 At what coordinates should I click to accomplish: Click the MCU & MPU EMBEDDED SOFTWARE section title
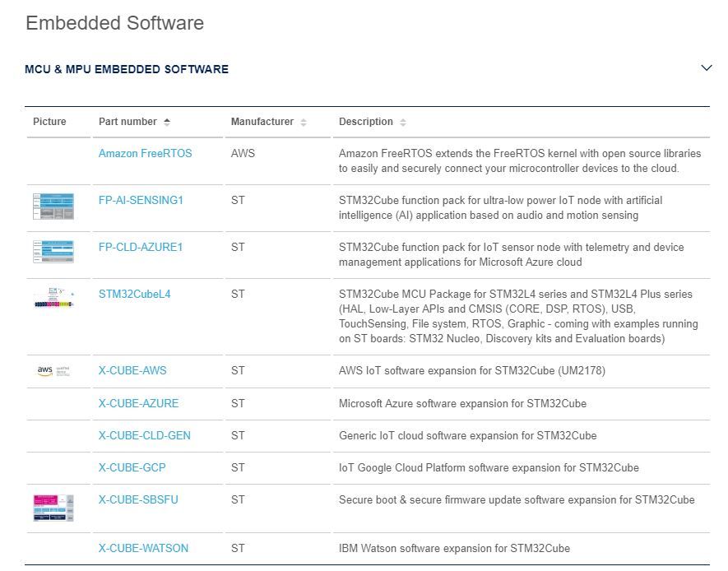pos(127,69)
